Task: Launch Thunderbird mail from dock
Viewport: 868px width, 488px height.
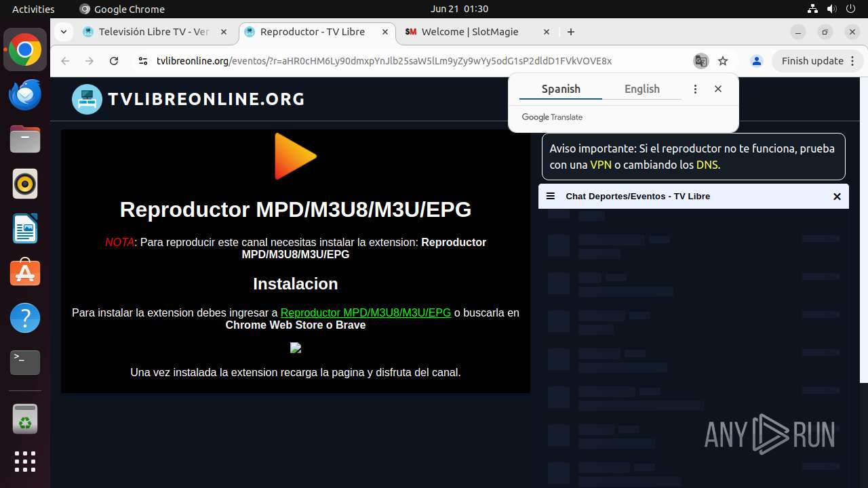Action: point(25,95)
